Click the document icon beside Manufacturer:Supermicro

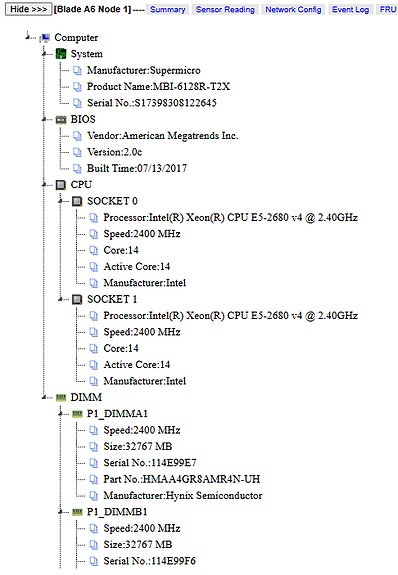[77, 70]
